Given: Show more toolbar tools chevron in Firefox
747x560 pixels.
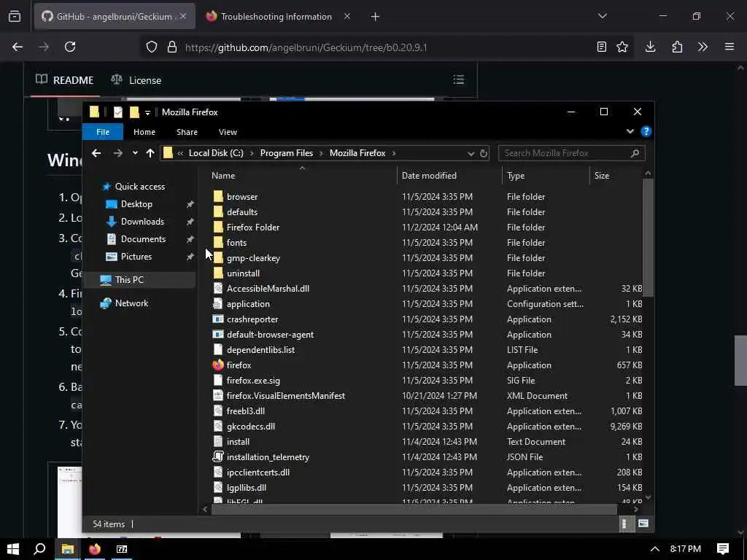Looking at the screenshot, I should pyautogui.click(x=703, y=47).
